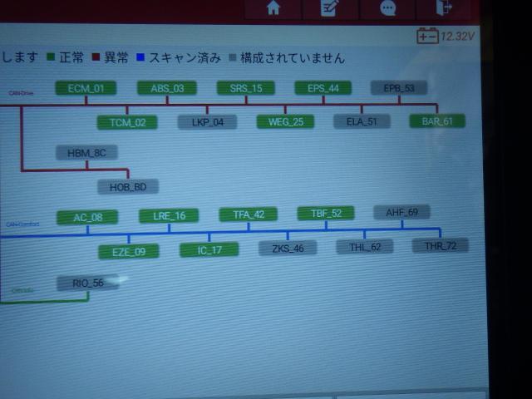The height and width of the screenshot is (399, 532).
Task: Open the note editing icon
Action: [x=331, y=7]
